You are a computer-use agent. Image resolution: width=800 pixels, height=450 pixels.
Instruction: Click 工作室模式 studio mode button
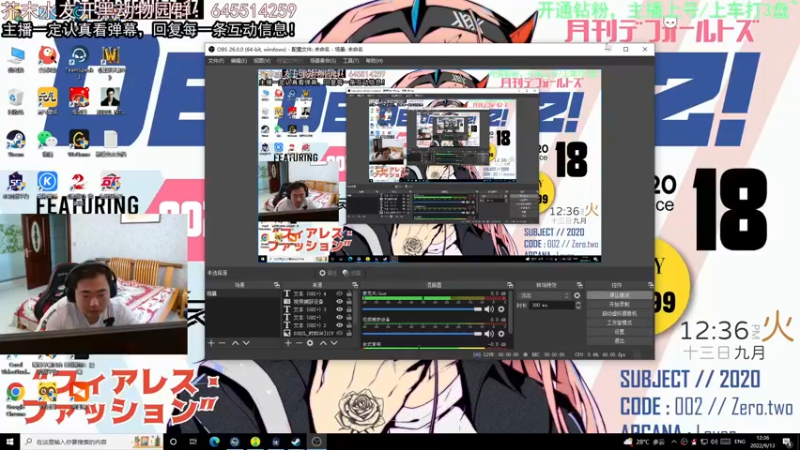(x=619, y=323)
